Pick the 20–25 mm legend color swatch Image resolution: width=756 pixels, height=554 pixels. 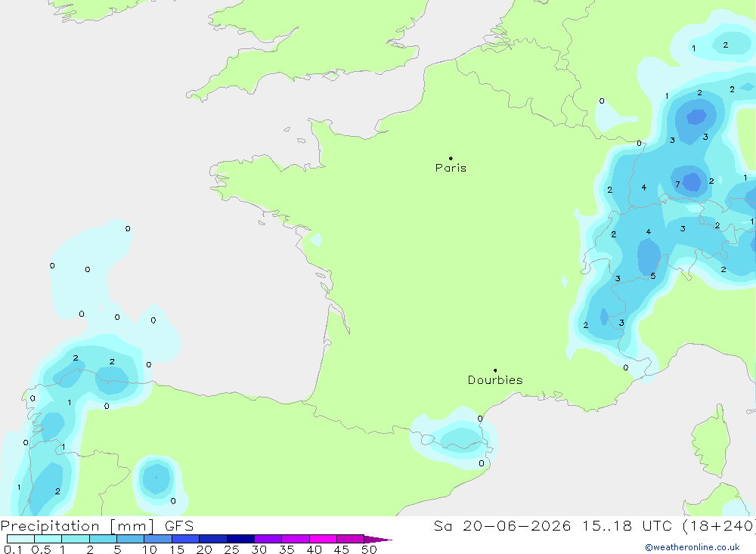pos(212,539)
